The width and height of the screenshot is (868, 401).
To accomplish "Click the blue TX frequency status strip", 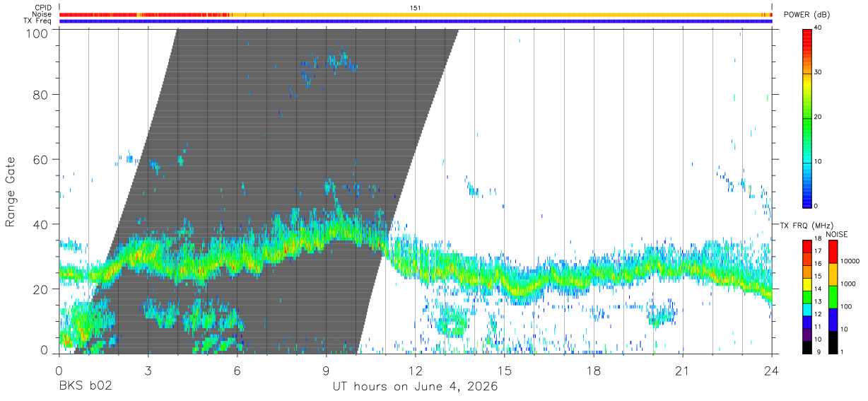I will pyautogui.click(x=416, y=21).
